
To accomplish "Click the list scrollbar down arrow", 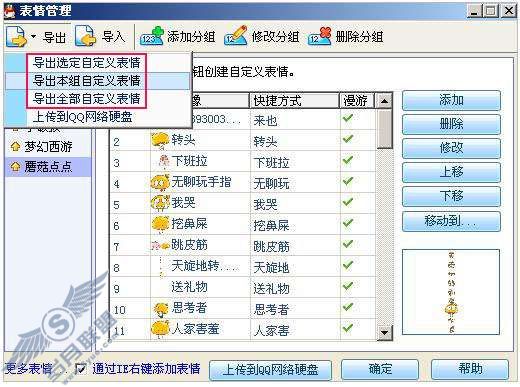I will pyautogui.click(x=384, y=332).
